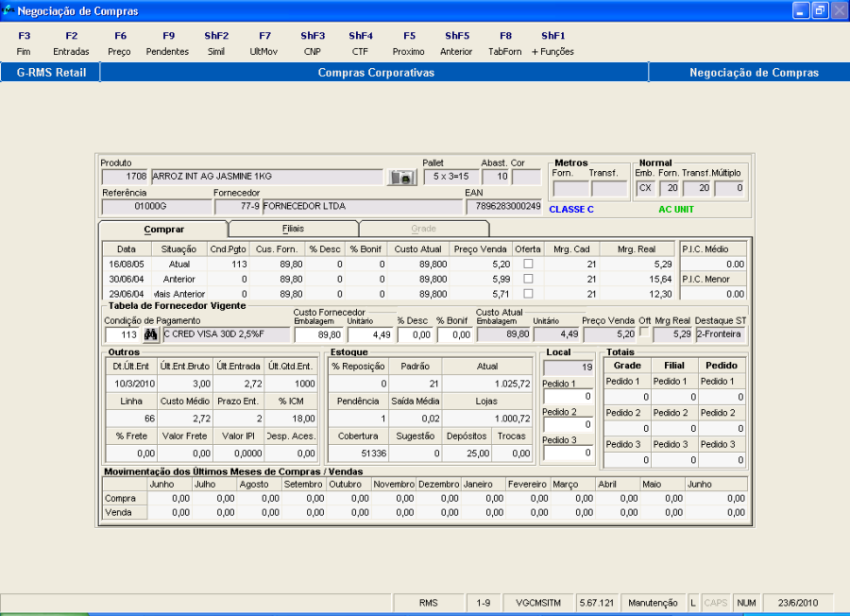Screen dimensions: 850x616
Task: Switch to the Filiais tab
Action: [x=293, y=229]
